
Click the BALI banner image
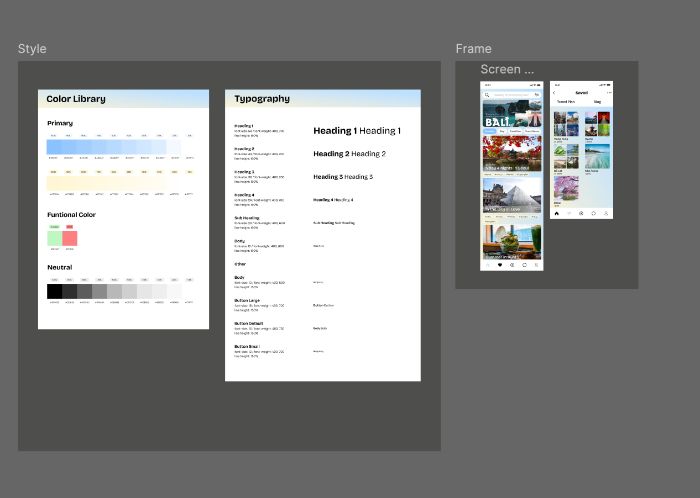point(512,114)
